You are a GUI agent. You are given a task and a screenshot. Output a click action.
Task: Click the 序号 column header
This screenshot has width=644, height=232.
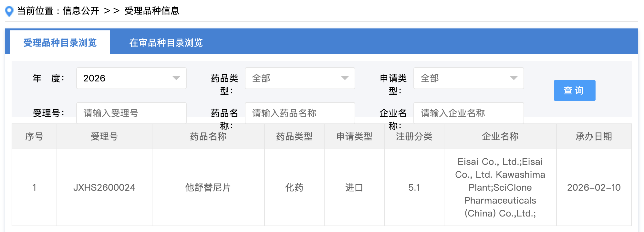pos(34,136)
